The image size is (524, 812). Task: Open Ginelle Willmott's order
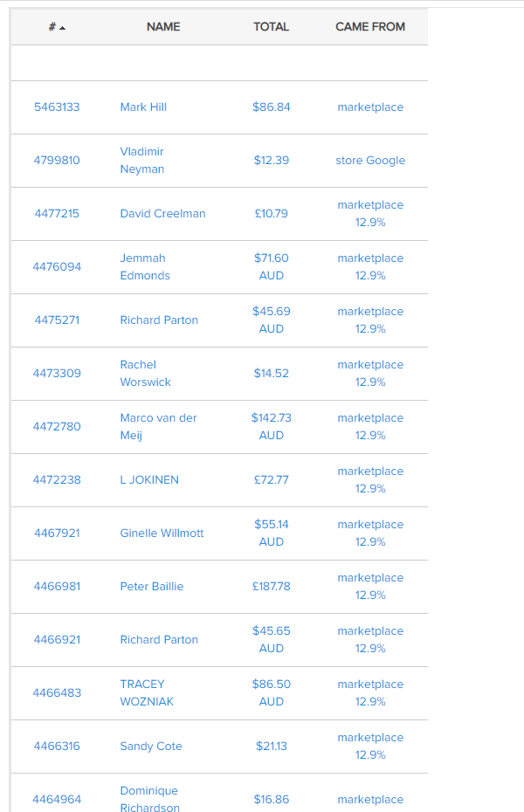[162, 533]
